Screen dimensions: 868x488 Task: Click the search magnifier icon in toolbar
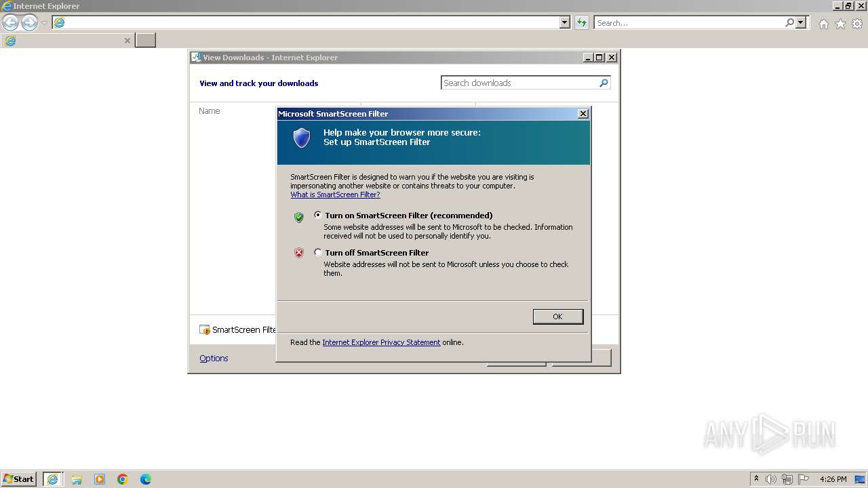pyautogui.click(x=789, y=22)
